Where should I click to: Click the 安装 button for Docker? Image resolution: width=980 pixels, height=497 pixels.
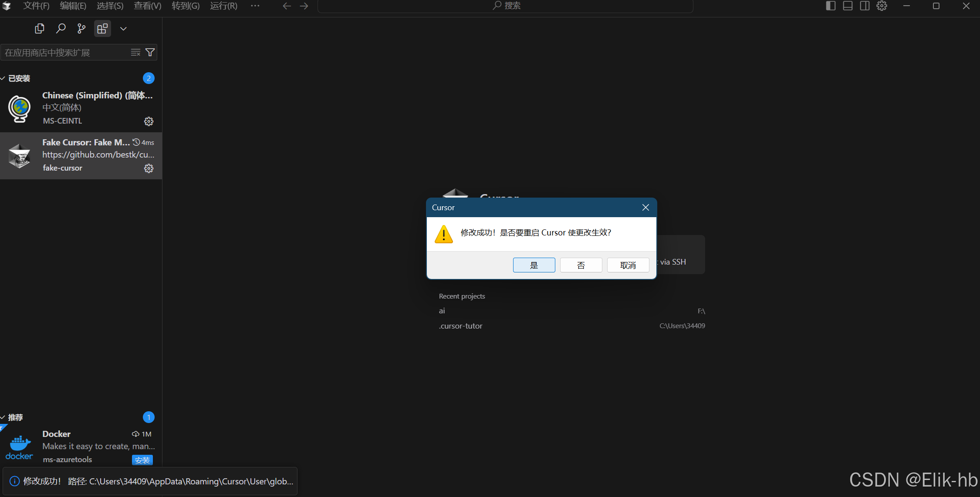142,460
